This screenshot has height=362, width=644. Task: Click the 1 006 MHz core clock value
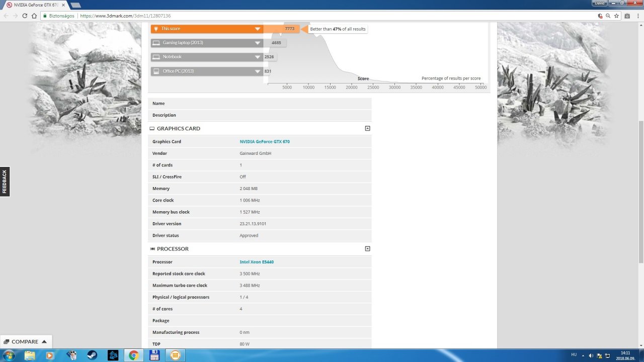point(249,200)
